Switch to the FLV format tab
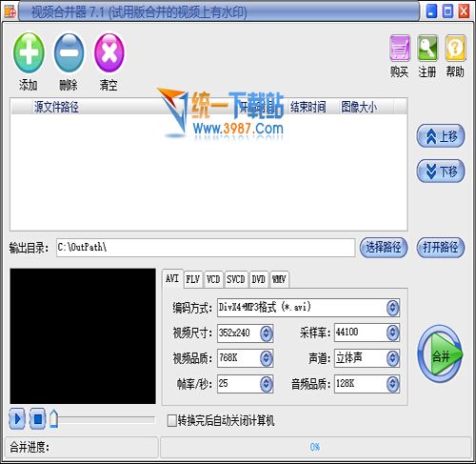 [192, 279]
